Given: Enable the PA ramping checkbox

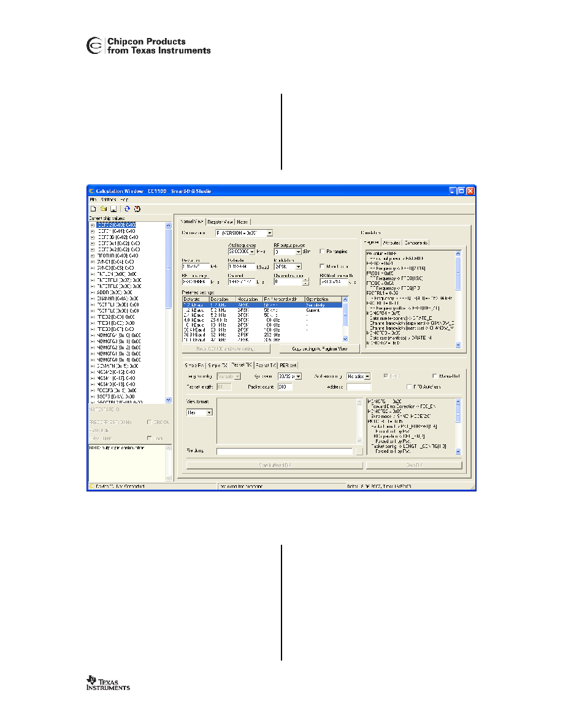Looking at the screenshot, I should (x=322, y=252).
